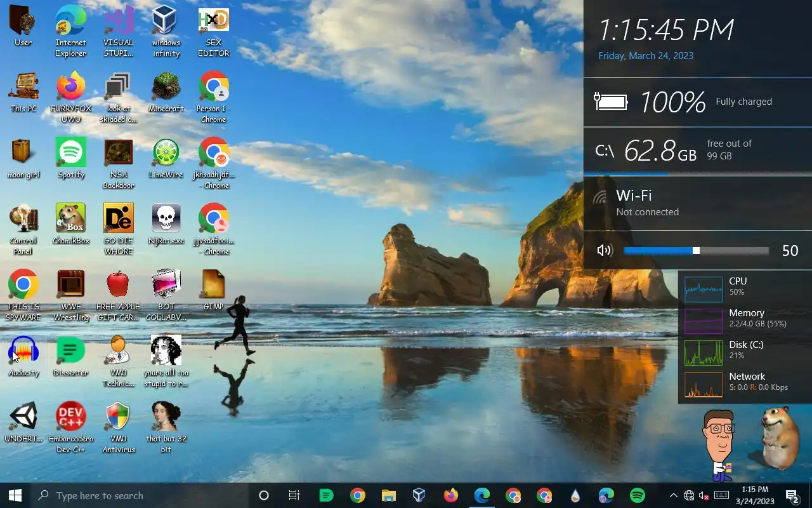Click the muted speaker tray icon
Screen dimensions: 812x508
click(x=704, y=495)
